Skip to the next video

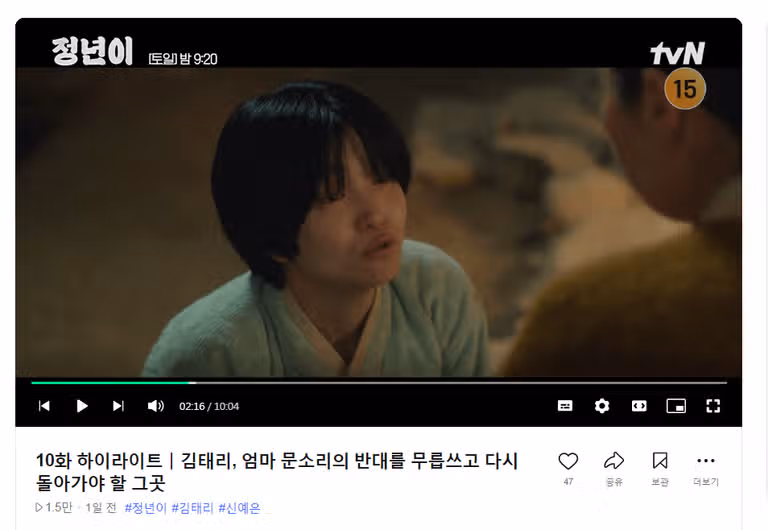(x=118, y=406)
